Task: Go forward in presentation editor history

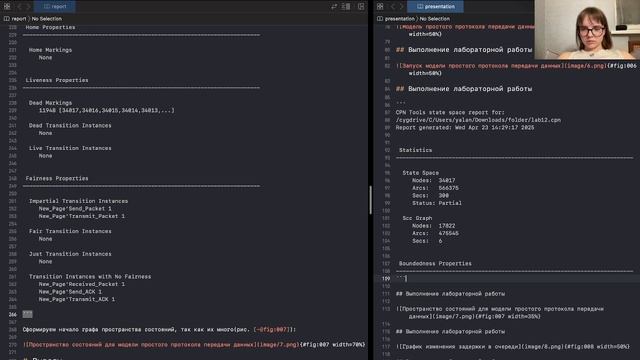Action: coord(402,6)
